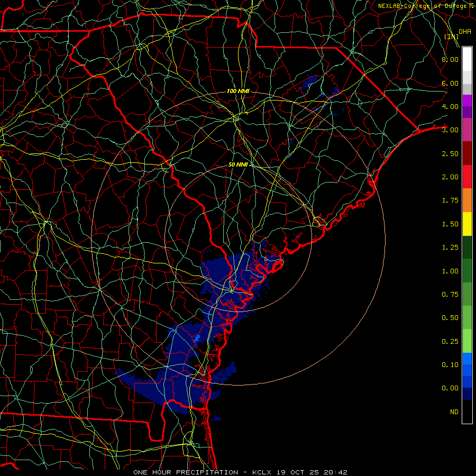Click the light blue swatch beside 0.10
476x476 pixels.
pyautogui.click(x=467, y=359)
